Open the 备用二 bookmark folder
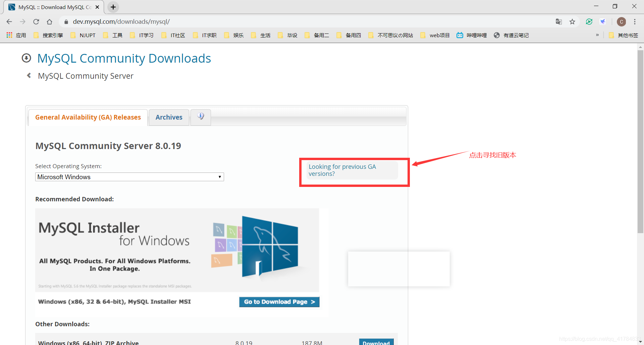 [317, 35]
